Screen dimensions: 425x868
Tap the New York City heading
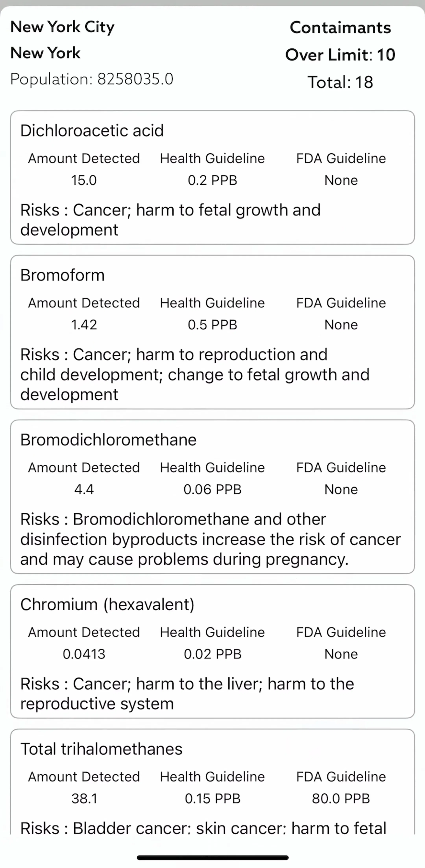tap(62, 27)
